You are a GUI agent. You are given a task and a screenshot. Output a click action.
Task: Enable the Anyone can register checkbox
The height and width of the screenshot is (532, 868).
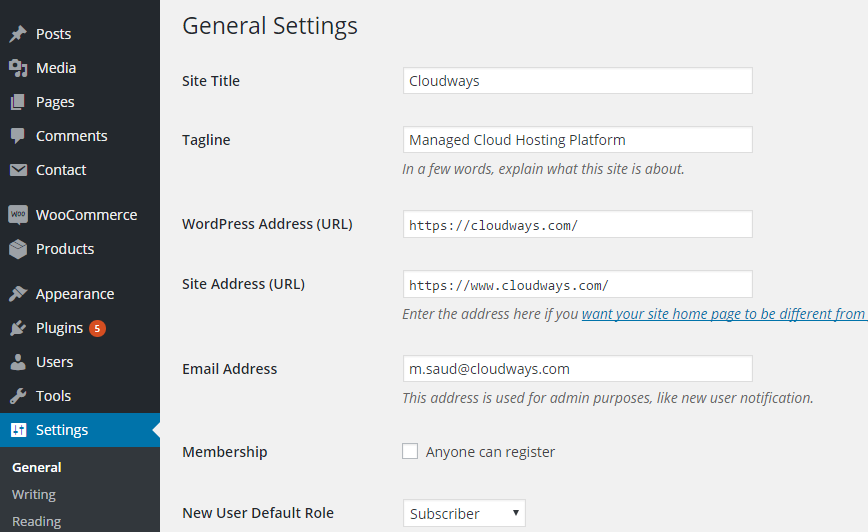(410, 451)
